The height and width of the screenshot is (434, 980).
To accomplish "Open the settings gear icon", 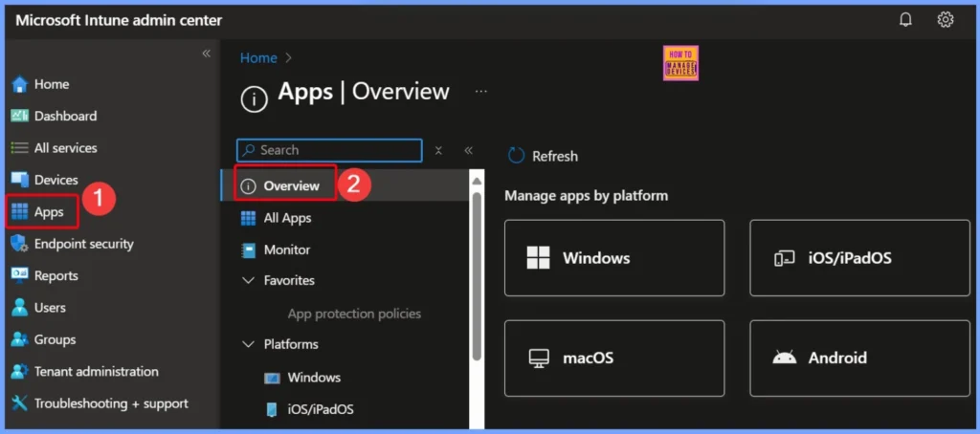I will pos(945,20).
